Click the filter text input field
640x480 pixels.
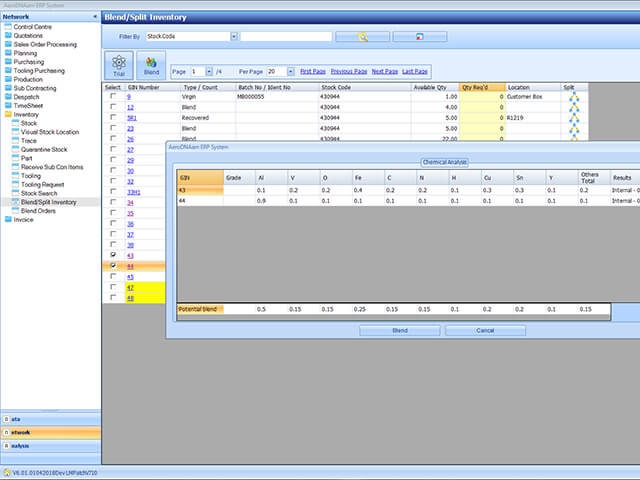[x=286, y=37]
